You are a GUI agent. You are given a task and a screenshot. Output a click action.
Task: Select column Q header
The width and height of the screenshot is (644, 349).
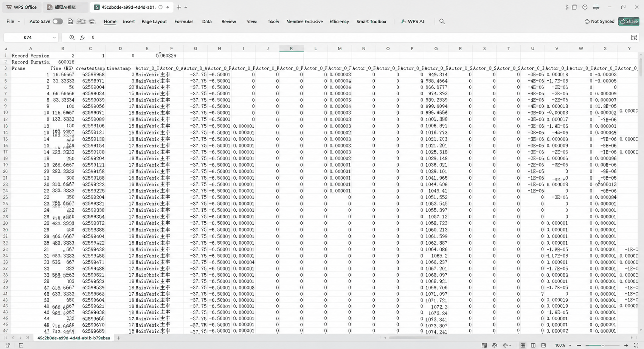click(x=436, y=48)
